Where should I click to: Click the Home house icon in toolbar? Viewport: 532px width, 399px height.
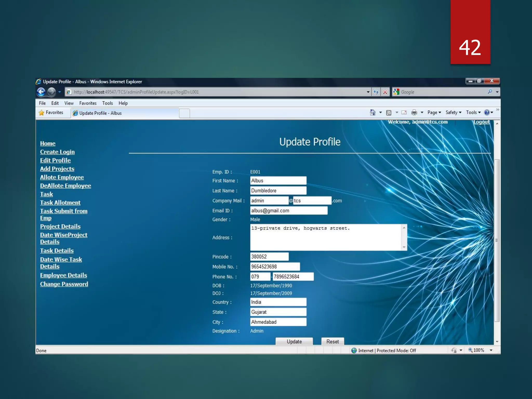pyautogui.click(x=373, y=112)
